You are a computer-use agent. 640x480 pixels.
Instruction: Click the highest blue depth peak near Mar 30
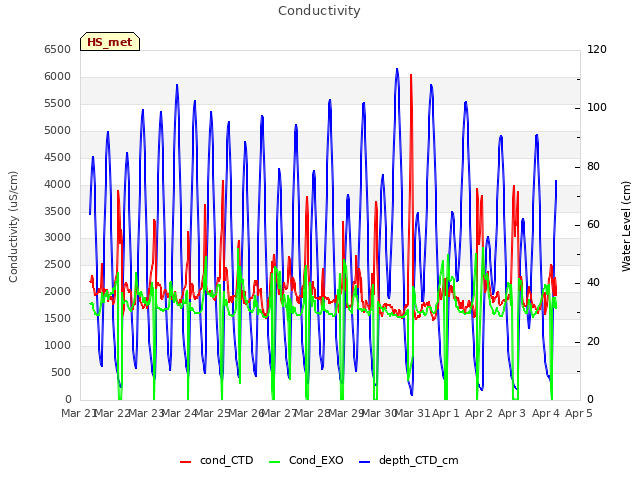397,70
